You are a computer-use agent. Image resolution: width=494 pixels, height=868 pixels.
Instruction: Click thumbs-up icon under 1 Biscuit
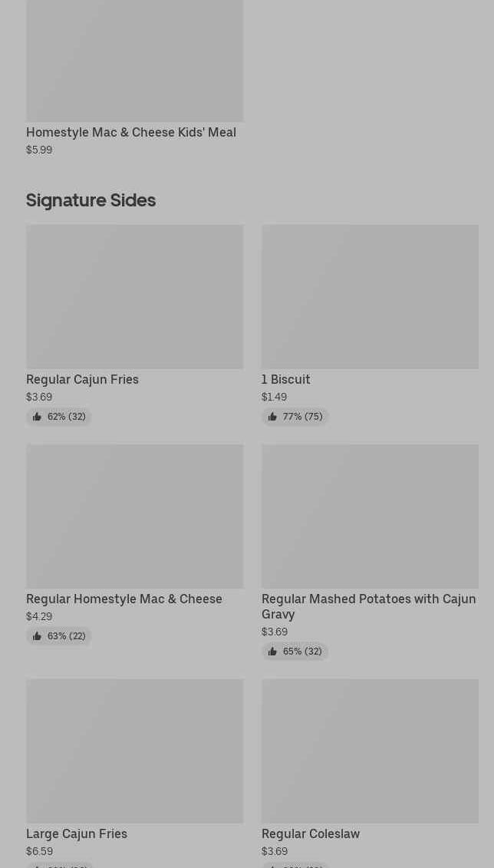(272, 417)
